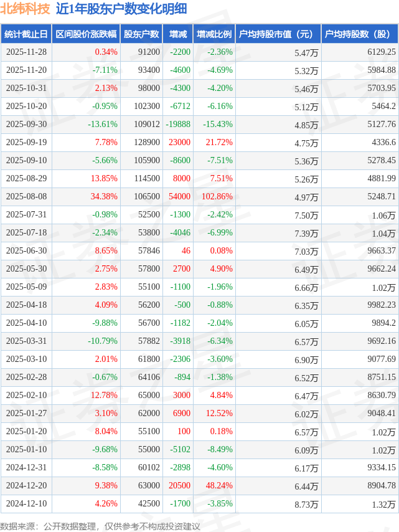
Task: Select the 区间股价涨跌幅 column header
Action: (85, 34)
